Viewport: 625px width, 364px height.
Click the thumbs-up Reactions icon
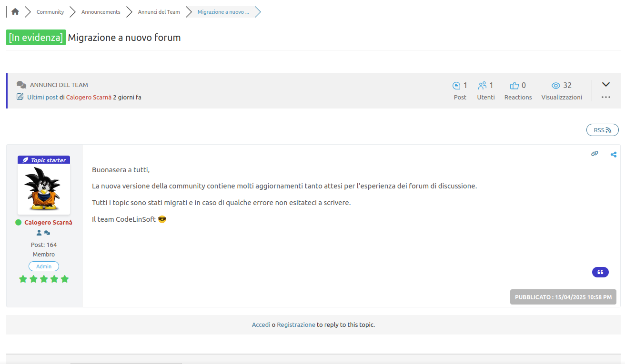[514, 86]
